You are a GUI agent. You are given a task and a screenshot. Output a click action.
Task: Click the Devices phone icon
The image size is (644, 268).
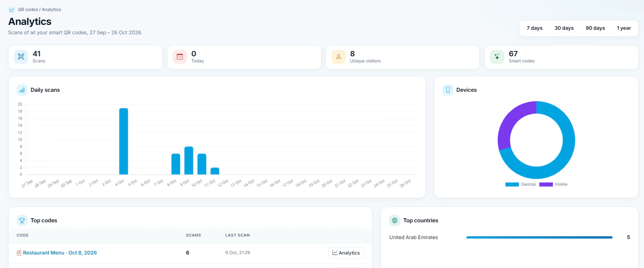pyautogui.click(x=448, y=90)
